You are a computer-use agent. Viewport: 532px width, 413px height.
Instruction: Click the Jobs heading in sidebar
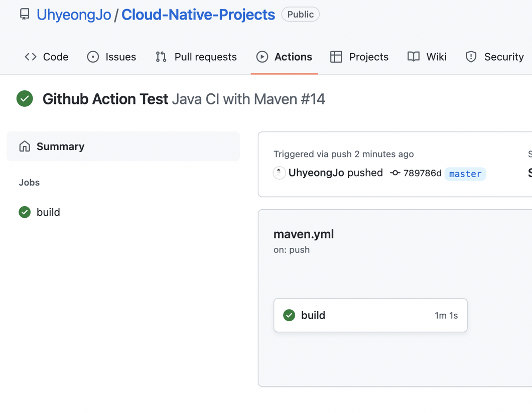[29, 183]
